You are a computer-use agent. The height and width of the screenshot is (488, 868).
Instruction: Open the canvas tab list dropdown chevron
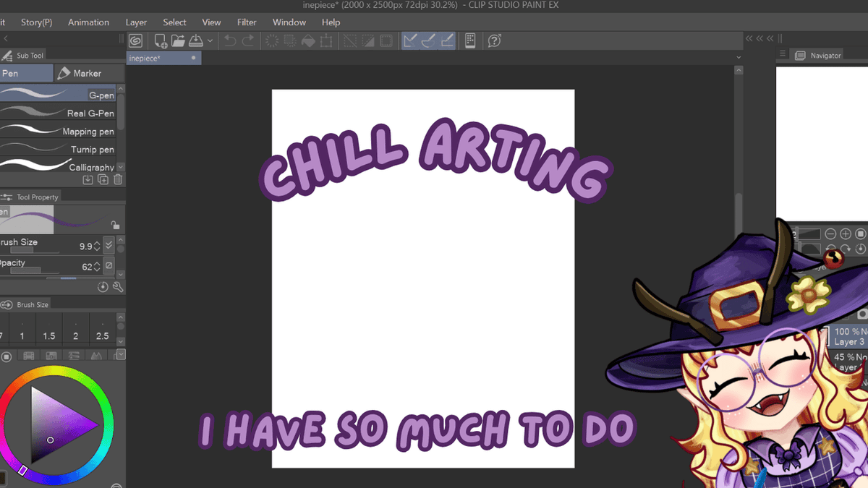click(x=739, y=57)
